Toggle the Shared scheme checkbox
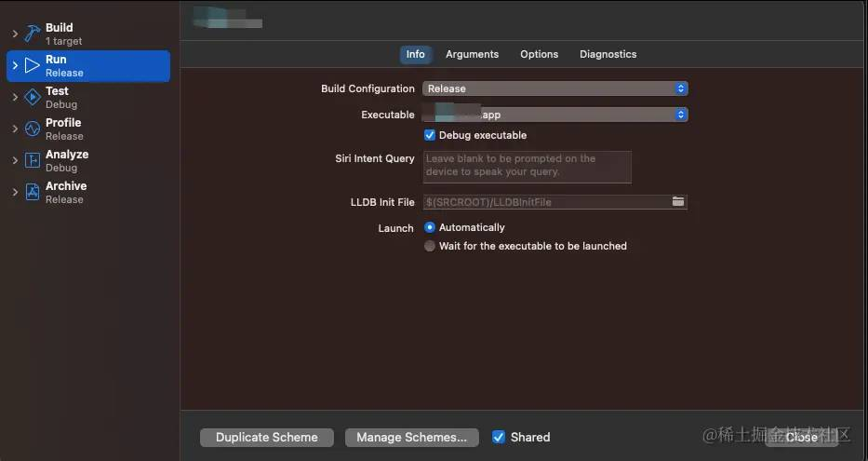This screenshot has height=461, width=868. 499,437
